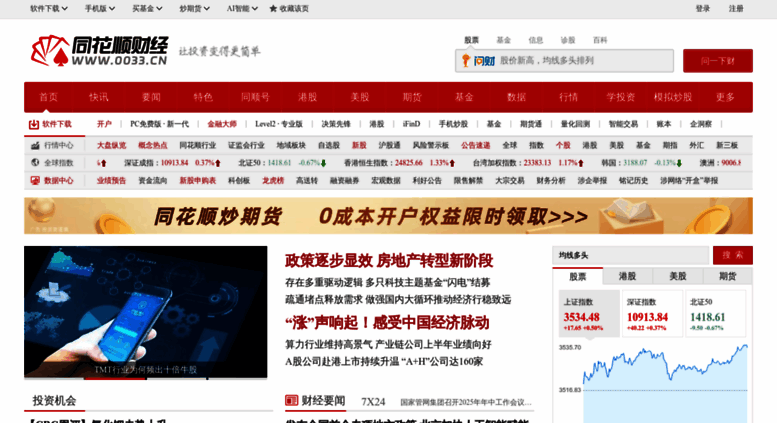
Task: Click the TMT行业 smartphone slideshow image
Action: 146,312
